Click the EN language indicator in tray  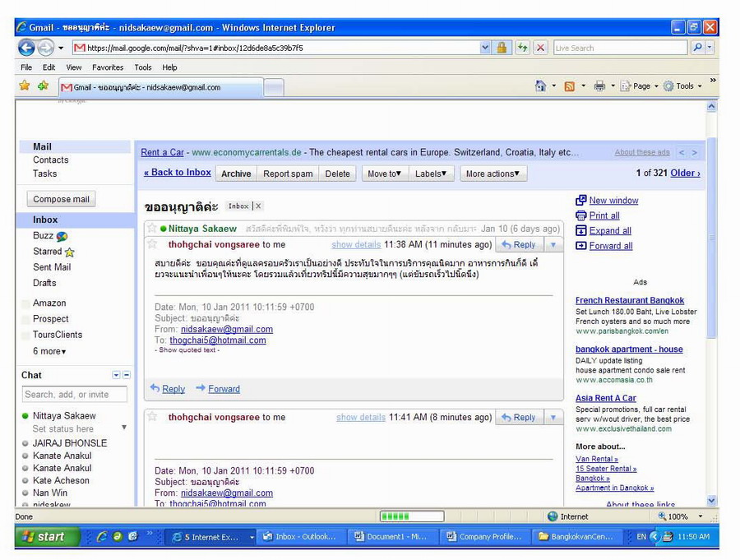641,537
